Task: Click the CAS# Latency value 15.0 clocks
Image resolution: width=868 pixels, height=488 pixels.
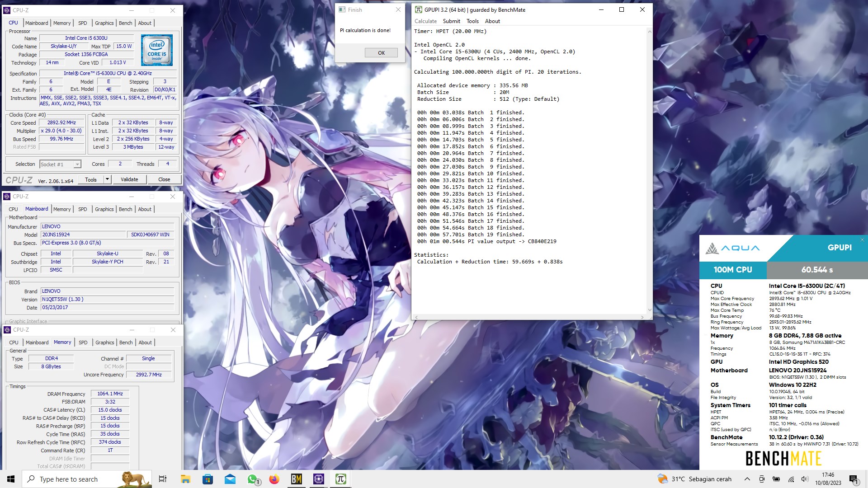Action: pyautogui.click(x=110, y=410)
